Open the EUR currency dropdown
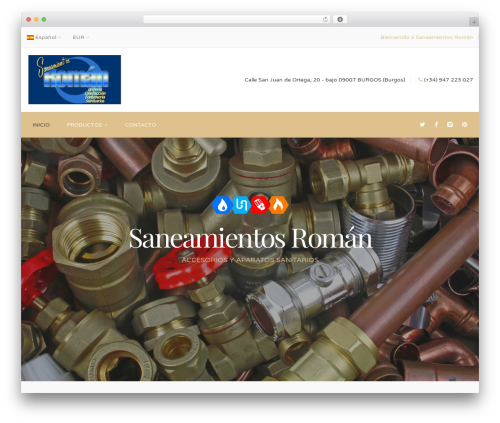The image size is (500, 423). [x=81, y=37]
